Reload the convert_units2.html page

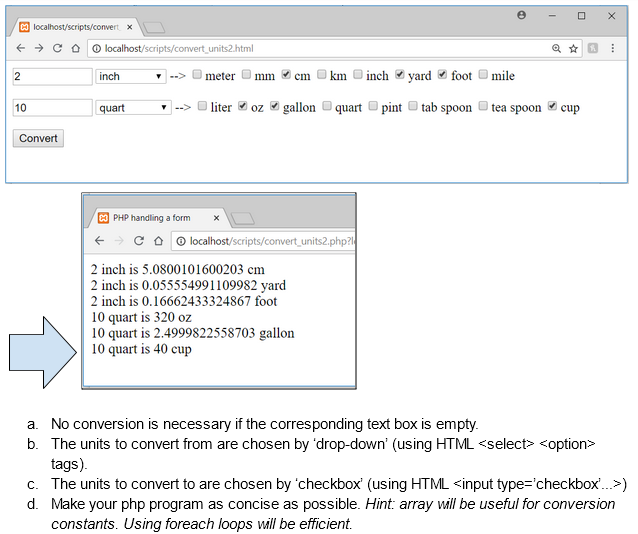click(57, 48)
